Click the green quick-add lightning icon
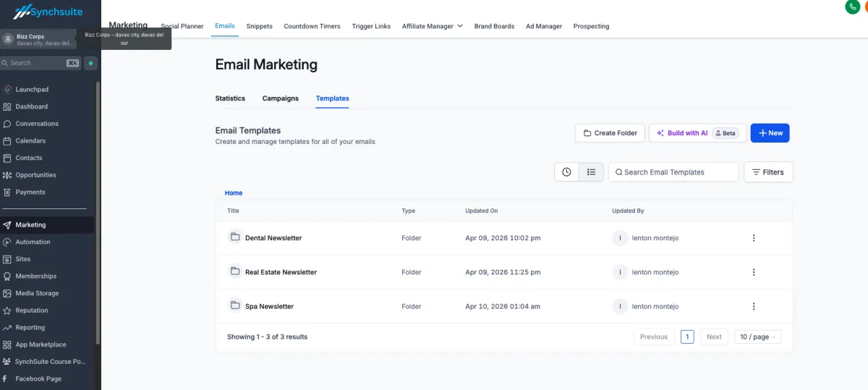Screen dimensions: 868x390 tap(90, 63)
